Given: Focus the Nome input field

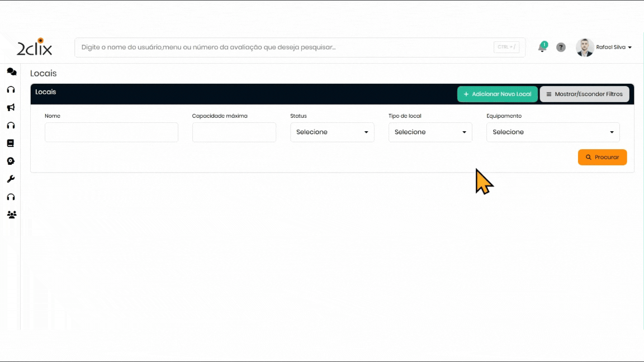Looking at the screenshot, I should click(111, 132).
